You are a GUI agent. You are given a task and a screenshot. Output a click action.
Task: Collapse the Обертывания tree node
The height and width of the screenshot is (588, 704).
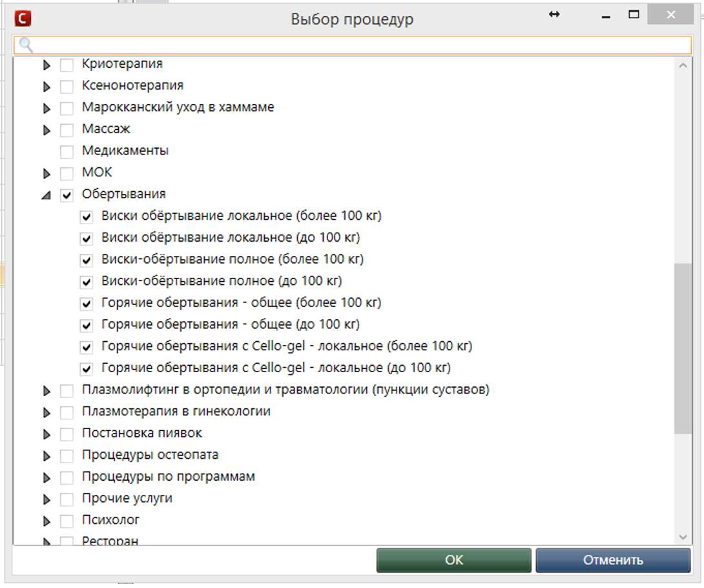tap(46, 195)
